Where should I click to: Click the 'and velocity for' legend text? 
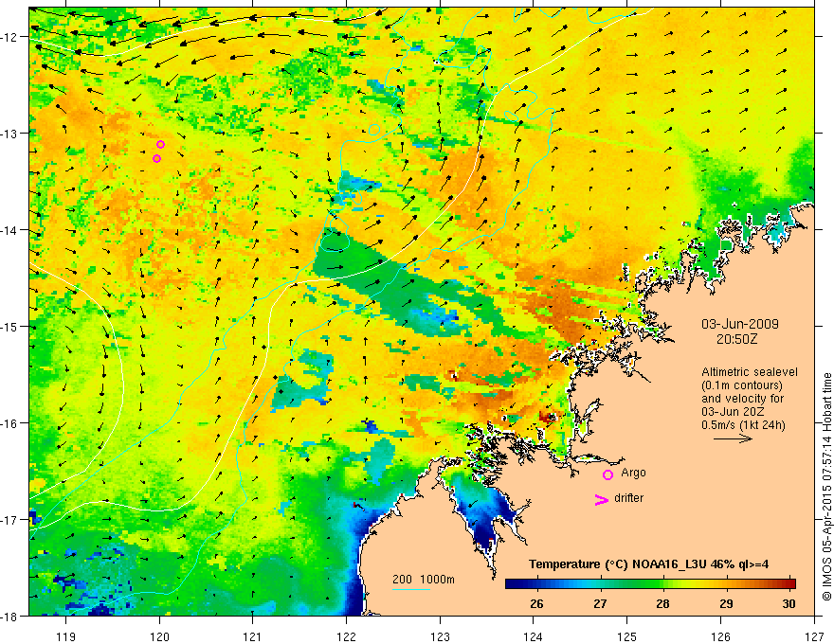[x=742, y=398]
